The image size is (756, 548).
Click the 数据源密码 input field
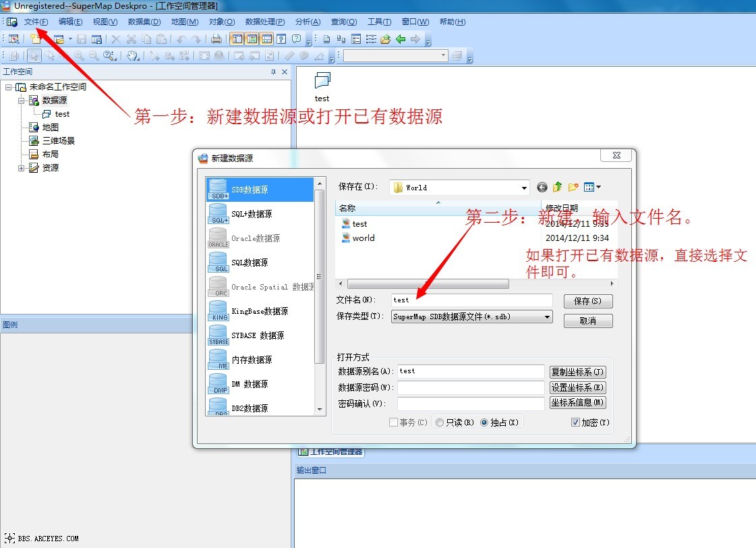tap(471, 387)
